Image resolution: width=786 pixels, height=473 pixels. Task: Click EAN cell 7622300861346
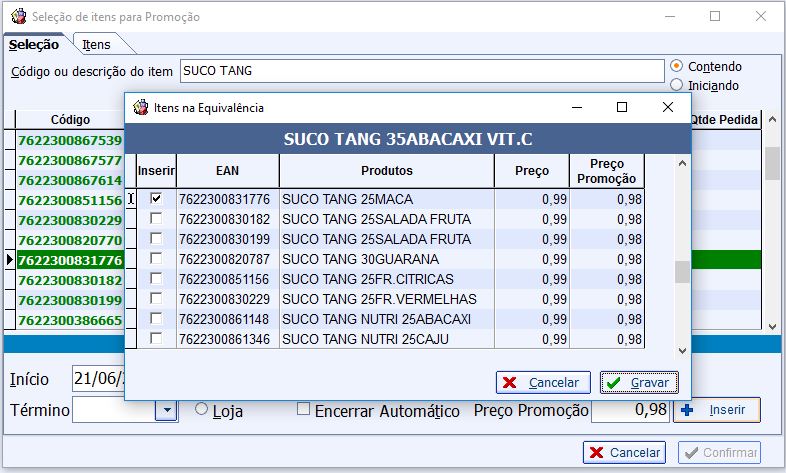[228, 339]
